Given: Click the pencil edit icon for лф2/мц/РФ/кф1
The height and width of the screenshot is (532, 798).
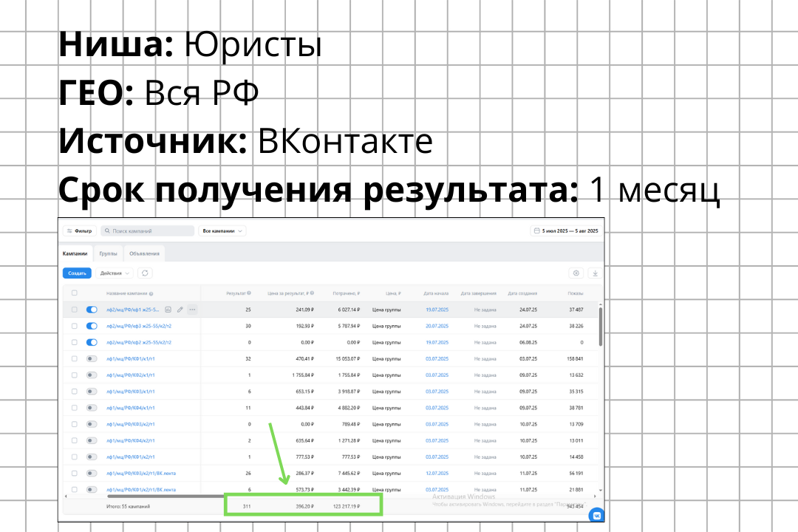Looking at the screenshot, I should pyautogui.click(x=180, y=310).
